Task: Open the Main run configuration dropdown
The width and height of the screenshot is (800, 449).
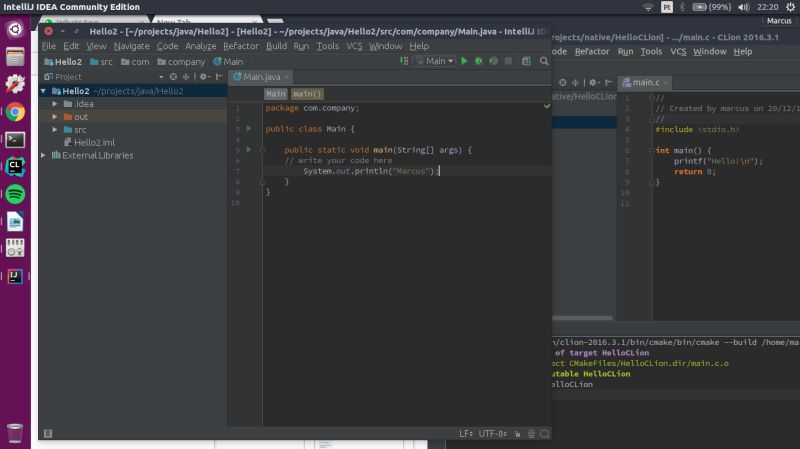Action: click(x=434, y=61)
